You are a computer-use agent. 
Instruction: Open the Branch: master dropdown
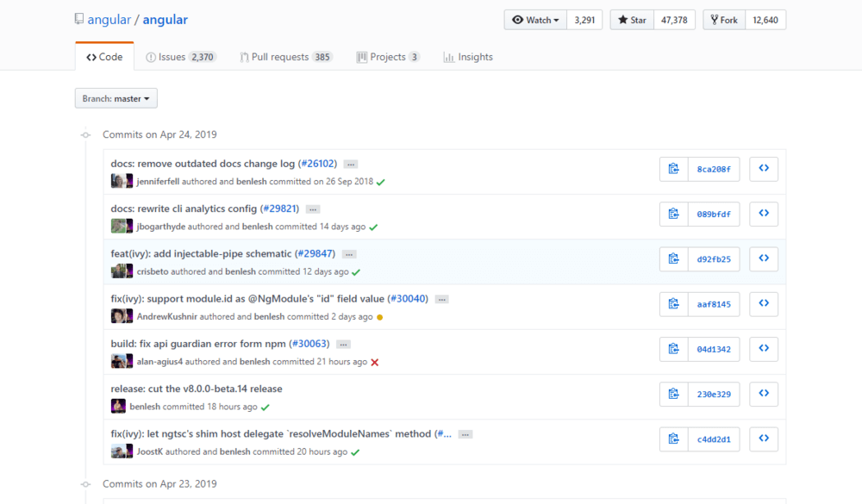(116, 98)
